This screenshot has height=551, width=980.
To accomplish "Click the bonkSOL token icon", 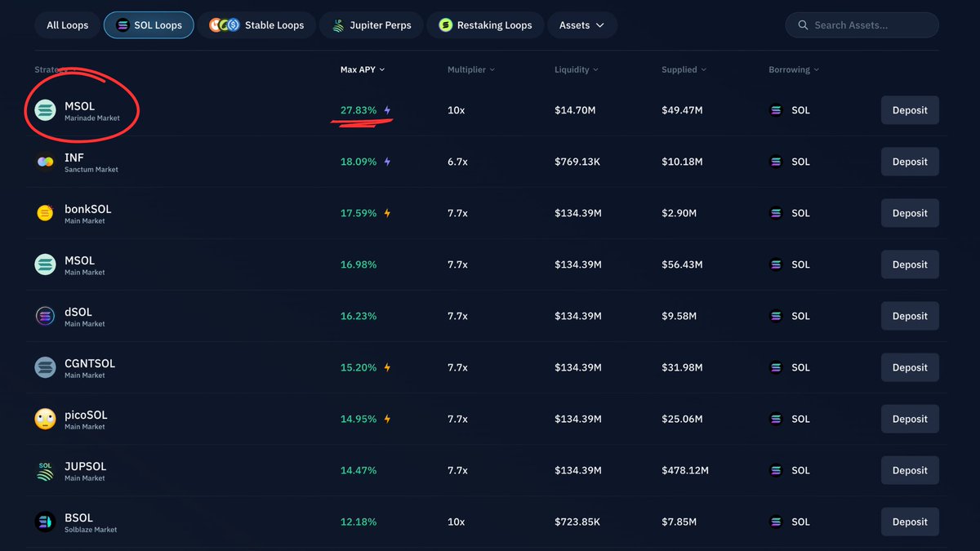I will tap(45, 213).
